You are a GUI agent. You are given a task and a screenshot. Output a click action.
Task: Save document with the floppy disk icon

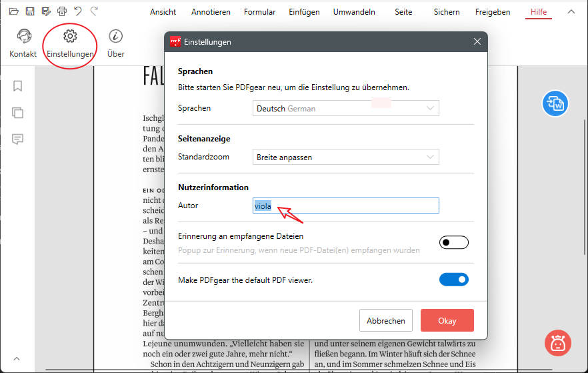(x=30, y=11)
